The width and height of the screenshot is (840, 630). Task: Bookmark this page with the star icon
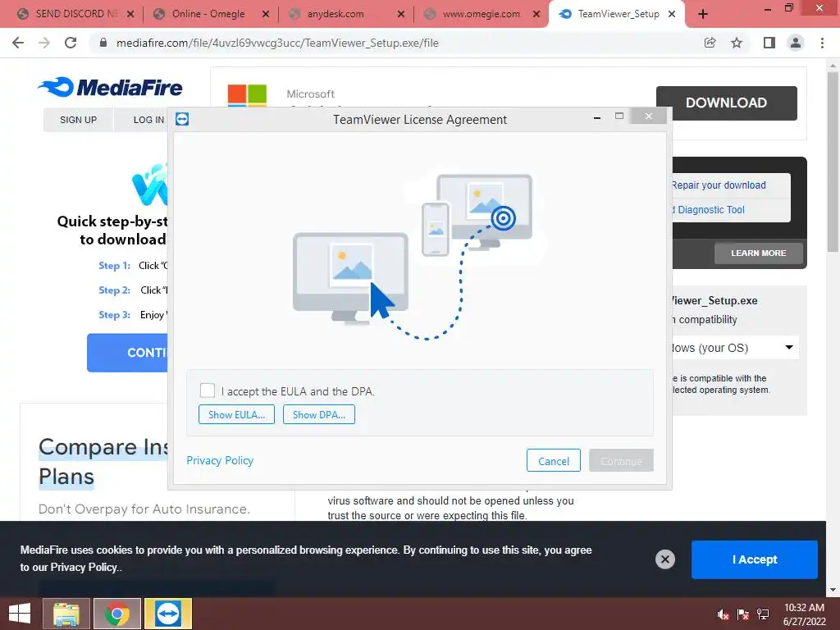[737, 43]
